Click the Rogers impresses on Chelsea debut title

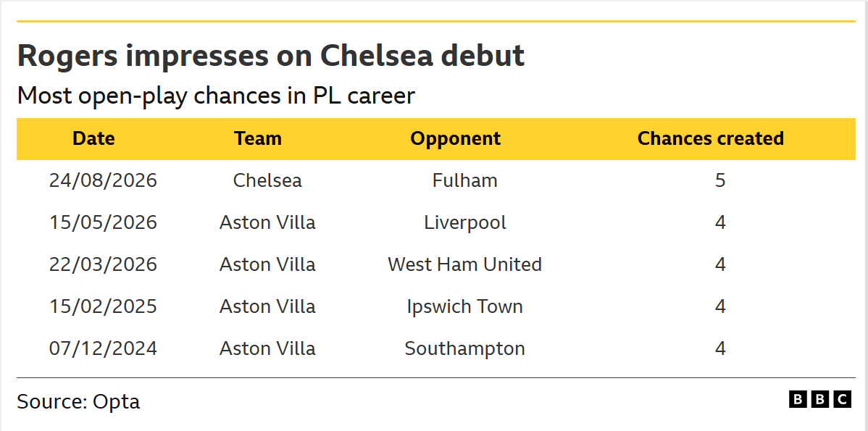coord(271,56)
